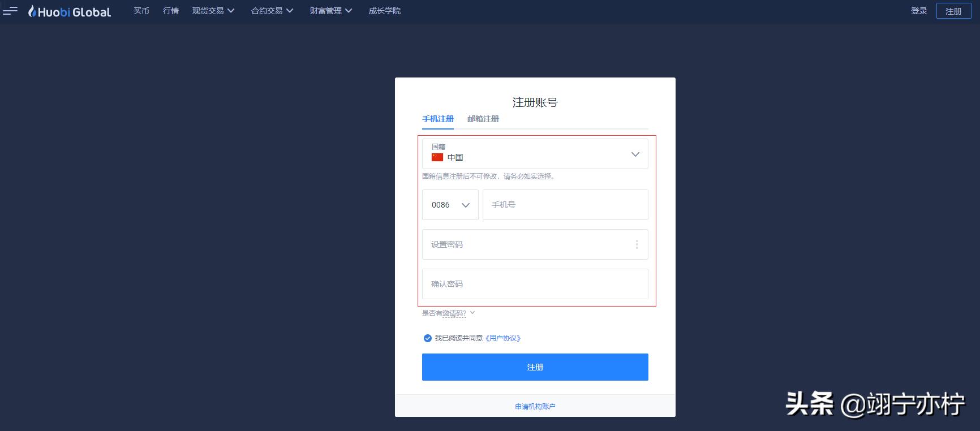Image resolution: width=980 pixels, height=431 pixels.
Task: Focus the 手机号 input field
Action: pos(565,205)
